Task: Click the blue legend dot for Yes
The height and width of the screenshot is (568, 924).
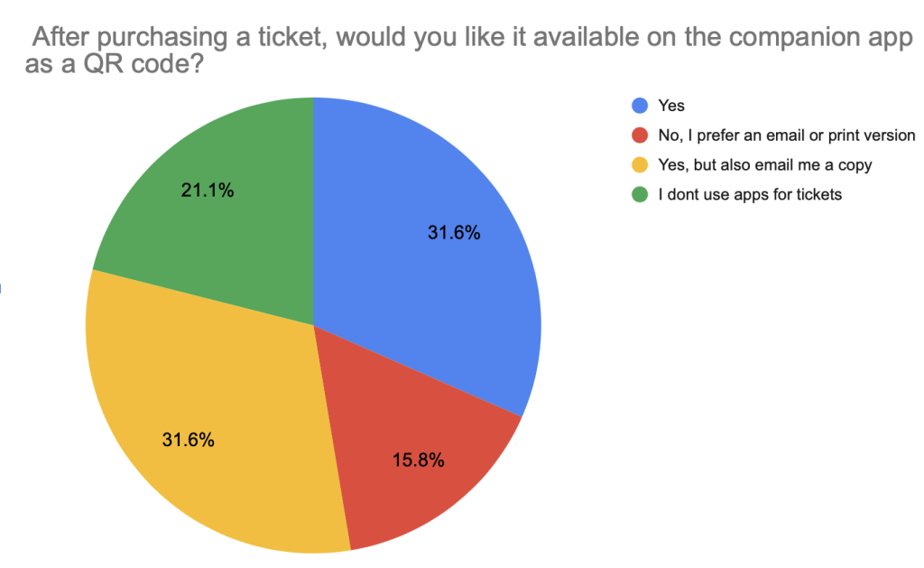Action: [640, 106]
